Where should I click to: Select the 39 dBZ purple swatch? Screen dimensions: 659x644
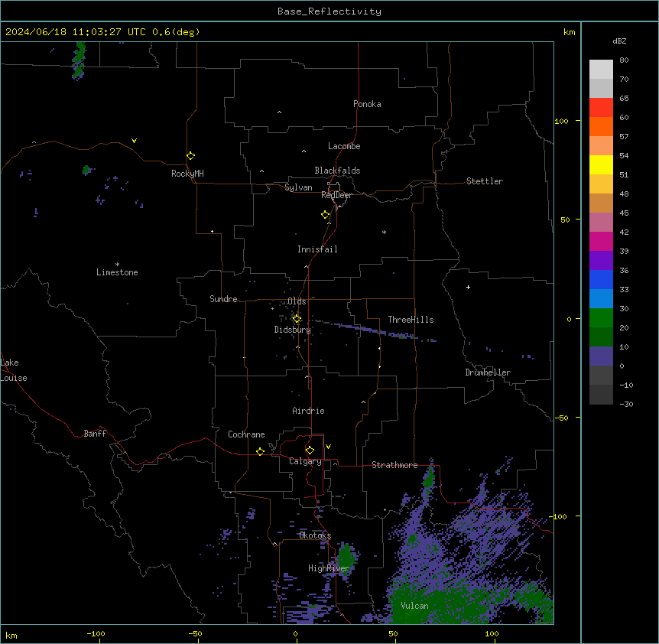pos(601,260)
